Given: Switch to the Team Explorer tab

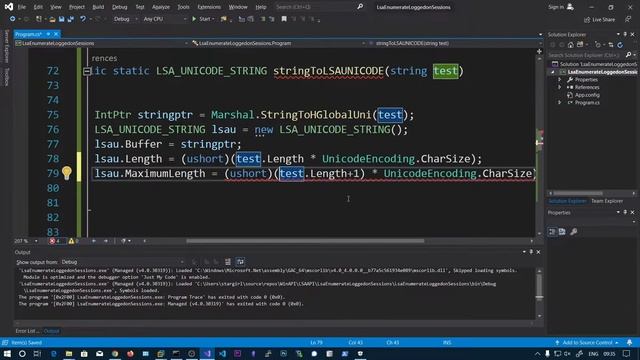Looking at the screenshot, I should point(607,201).
